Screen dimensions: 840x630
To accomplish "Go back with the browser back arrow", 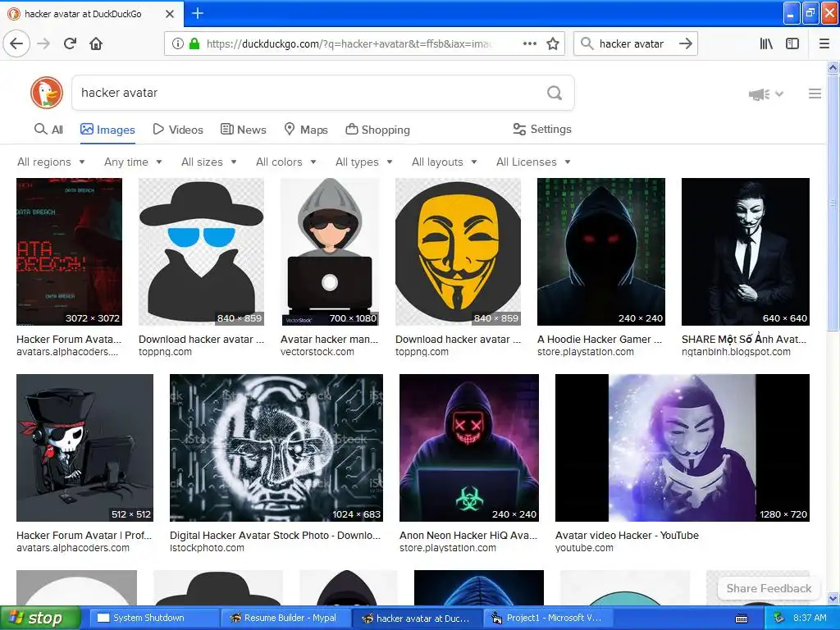I will [x=16, y=43].
